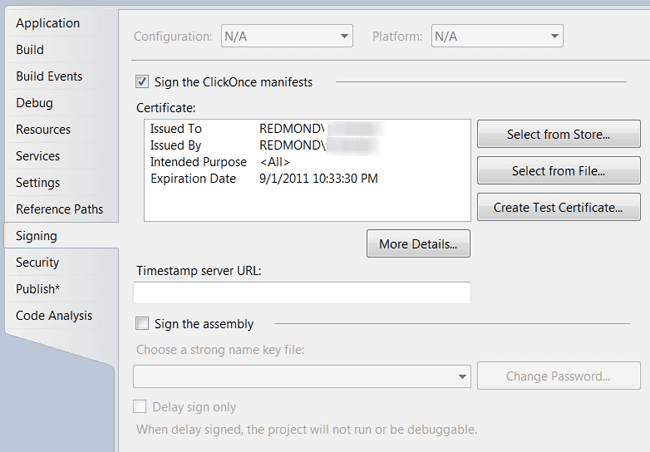
Task: Open the Code Analysis tab
Action: 61,316
